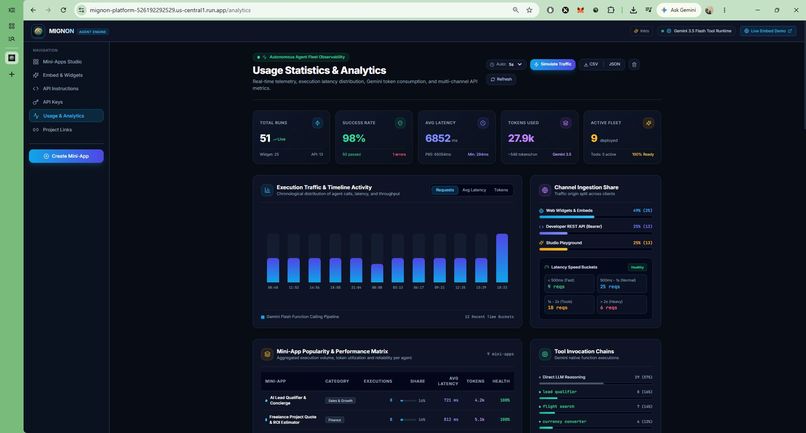Click the Sales & Growth category tag

340,401
